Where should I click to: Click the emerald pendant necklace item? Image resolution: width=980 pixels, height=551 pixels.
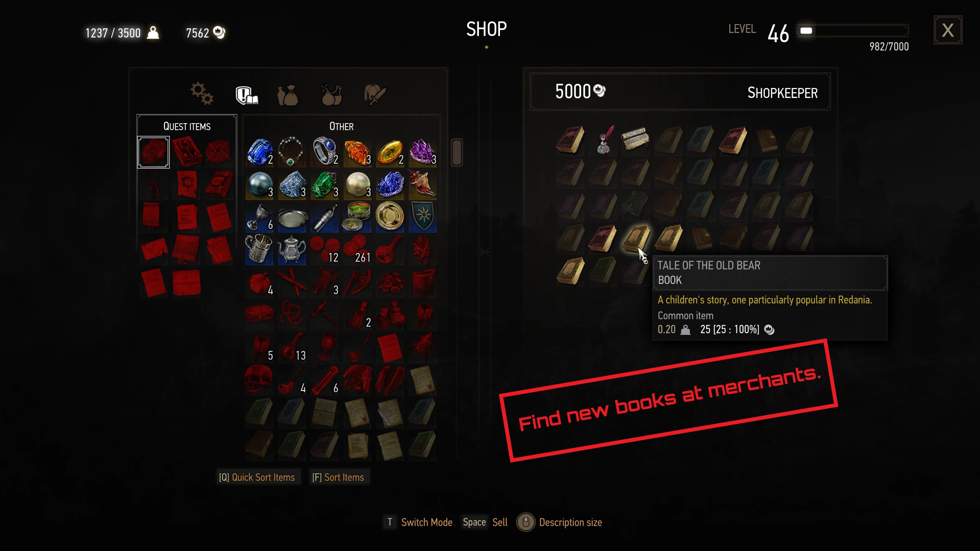tap(292, 152)
